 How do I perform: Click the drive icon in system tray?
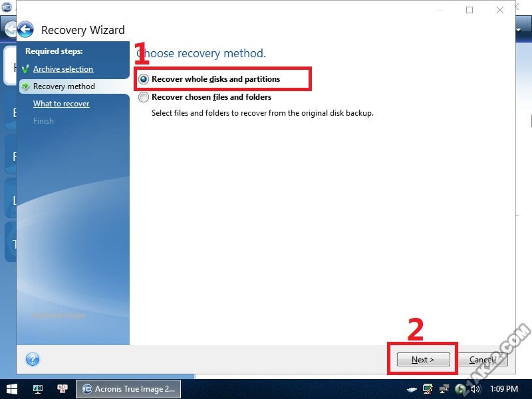(412, 389)
